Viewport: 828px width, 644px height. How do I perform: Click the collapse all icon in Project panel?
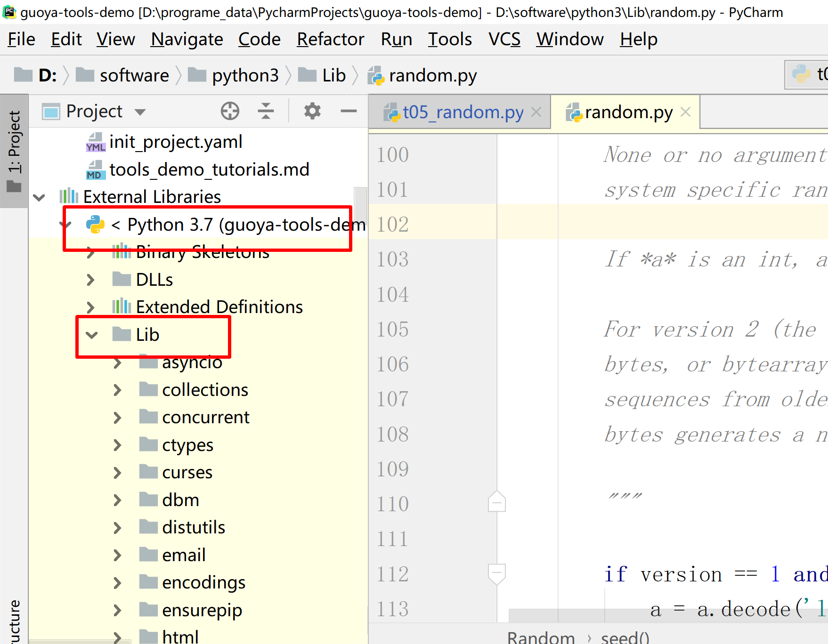click(x=266, y=111)
